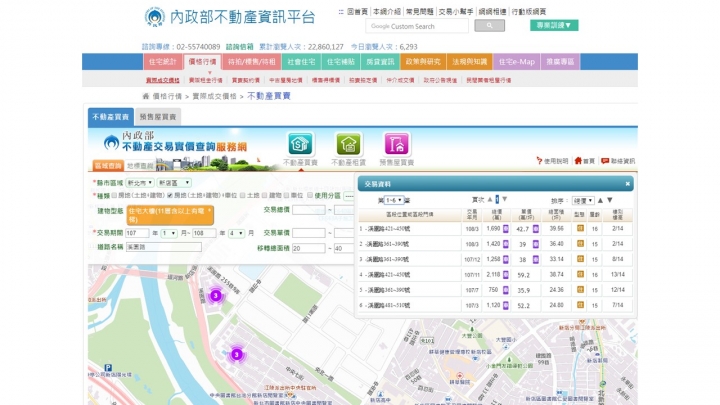720x405 pixels.
Task: Click the 待拍/標售/待租 menu item
Action: pyautogui.click(x=252, y=62)
